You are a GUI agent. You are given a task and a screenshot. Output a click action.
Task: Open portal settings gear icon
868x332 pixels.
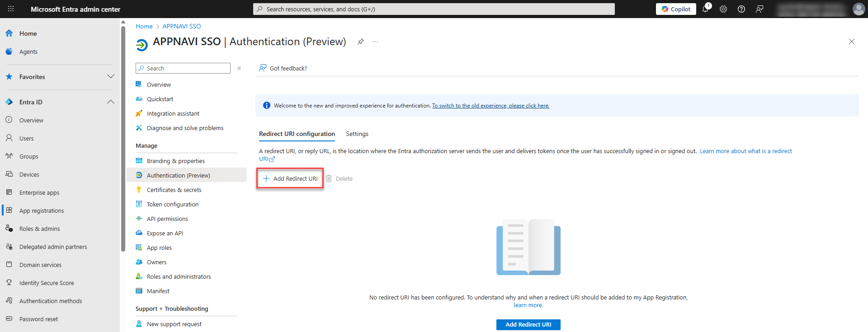tap(723, 9)
